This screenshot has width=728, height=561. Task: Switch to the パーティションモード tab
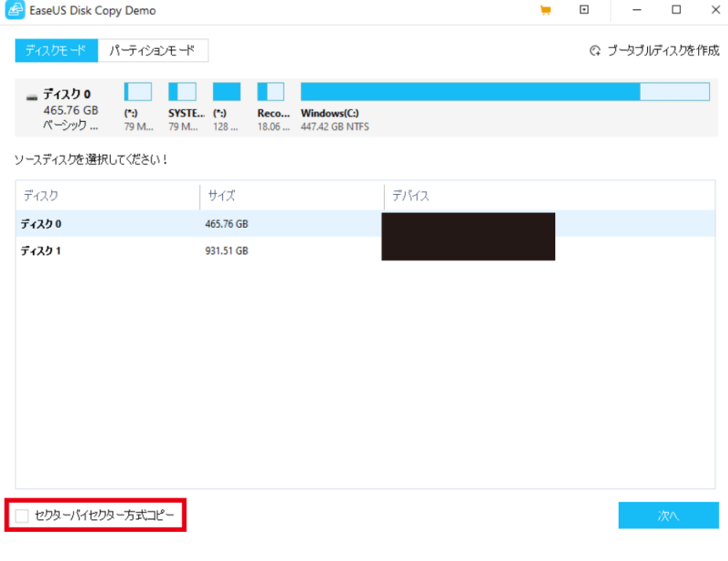[x=154, y=50]
